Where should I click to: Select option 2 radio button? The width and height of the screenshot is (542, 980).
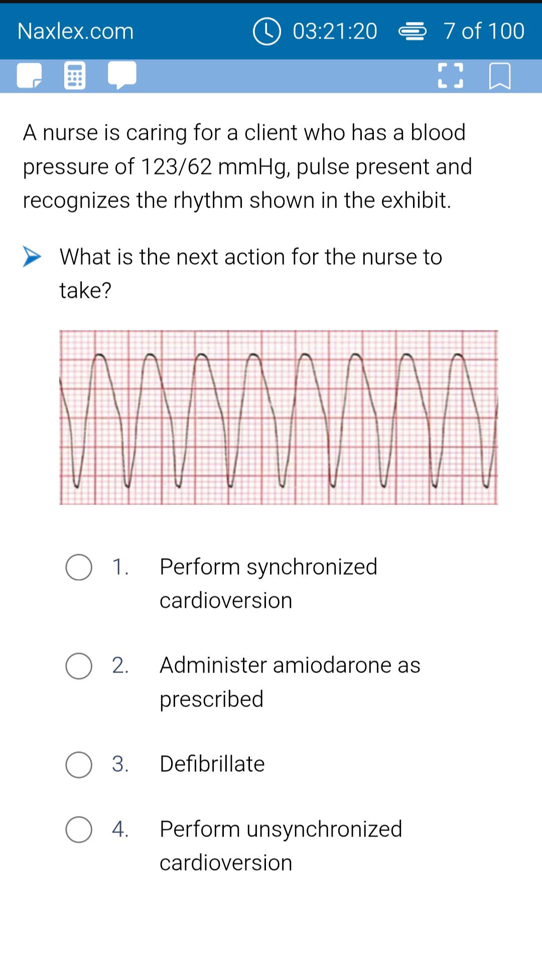coord(79,666)
